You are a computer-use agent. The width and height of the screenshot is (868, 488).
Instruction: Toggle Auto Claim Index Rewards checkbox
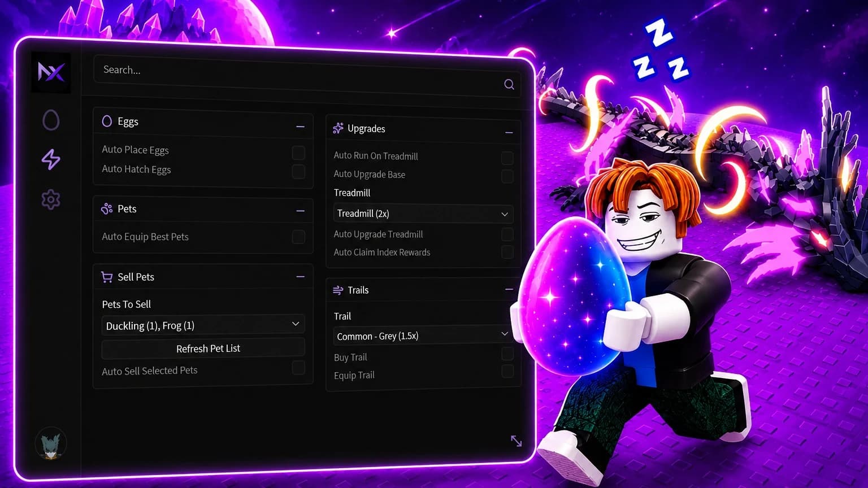click(x=507, y=252)
